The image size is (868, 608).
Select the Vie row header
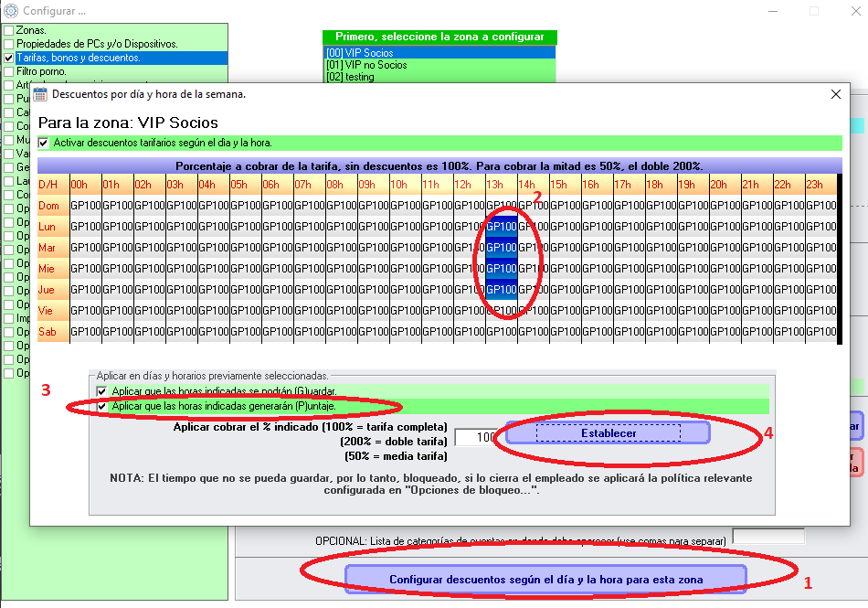point(54,311)
